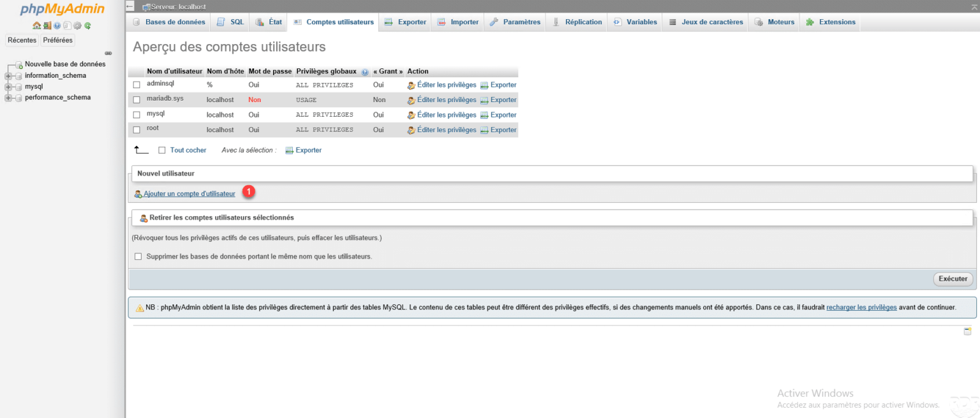Open the Jeux de caractères tab

pos(706,22)
